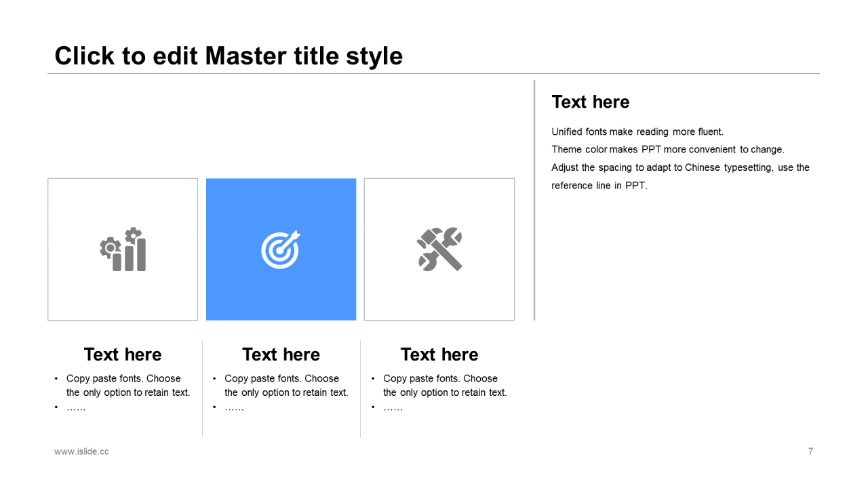This screenshot has height=488, width=868.
Task: Click the slide number 7 in the footer
Action: (810, 451)
